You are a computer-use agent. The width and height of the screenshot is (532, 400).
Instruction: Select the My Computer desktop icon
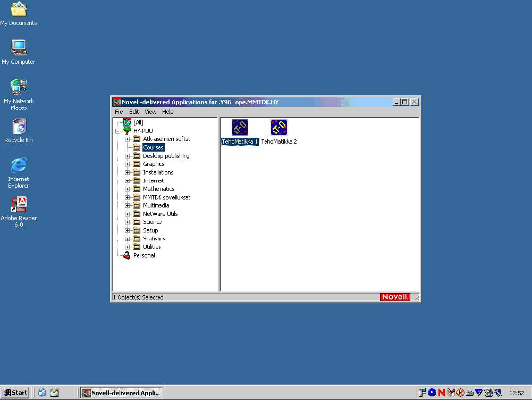click(x=19, y=47)
